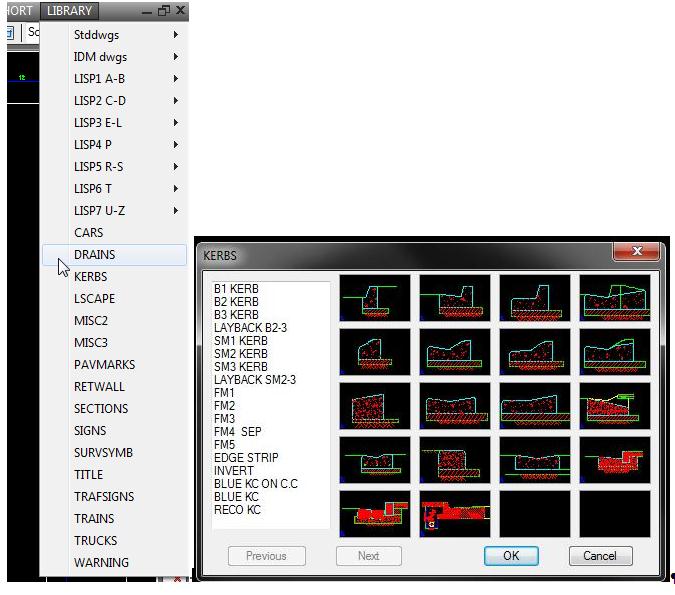Open the TITLE library entry
This screenshot has width=675, height=595.
coord(115,474)
